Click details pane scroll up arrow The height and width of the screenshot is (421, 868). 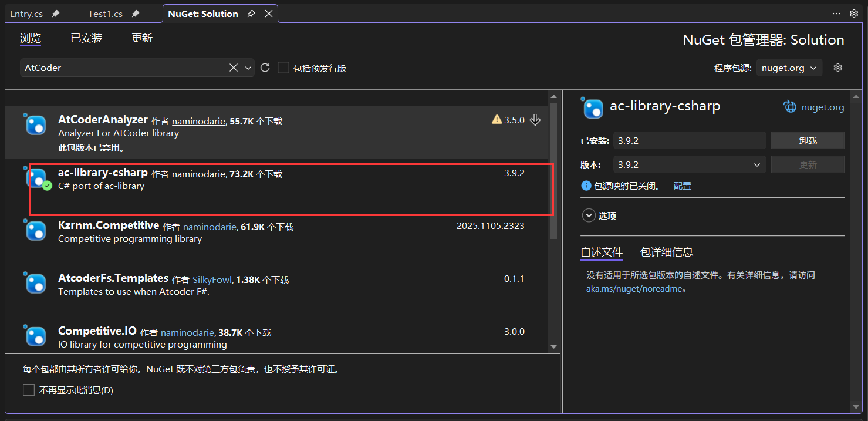point(856,96)
